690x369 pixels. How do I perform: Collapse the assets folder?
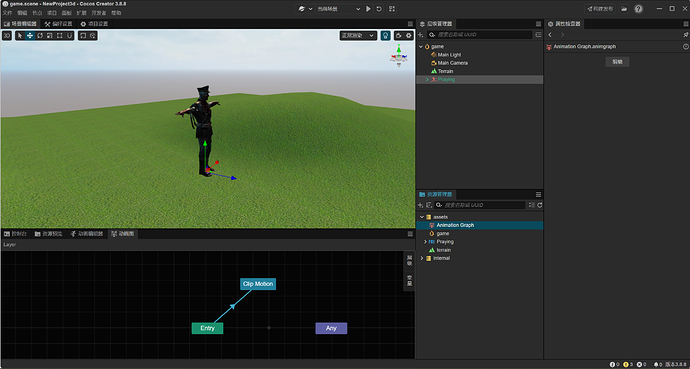click(x=421, y=217)
